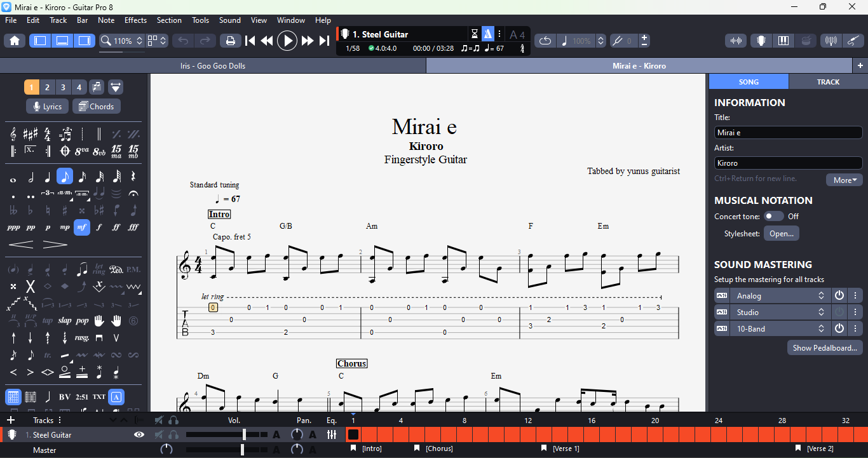Open the Tracks options menu

[x=60, y=420]
